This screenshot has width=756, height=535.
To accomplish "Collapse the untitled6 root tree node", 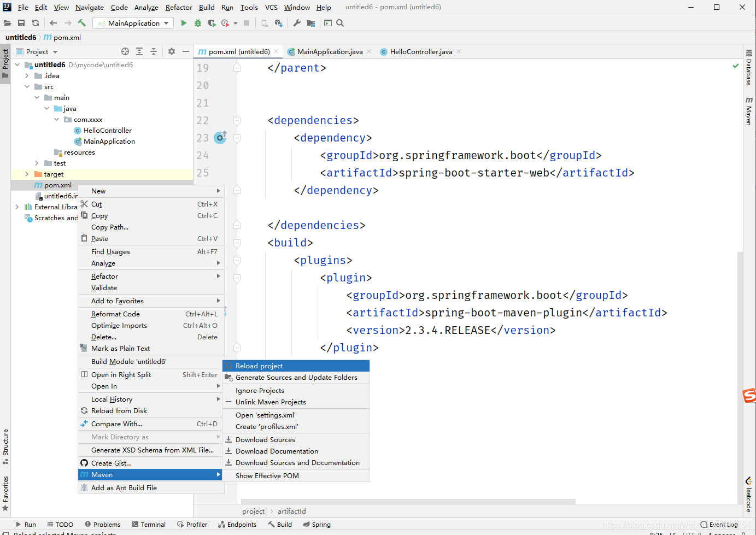I will (17, 64).
